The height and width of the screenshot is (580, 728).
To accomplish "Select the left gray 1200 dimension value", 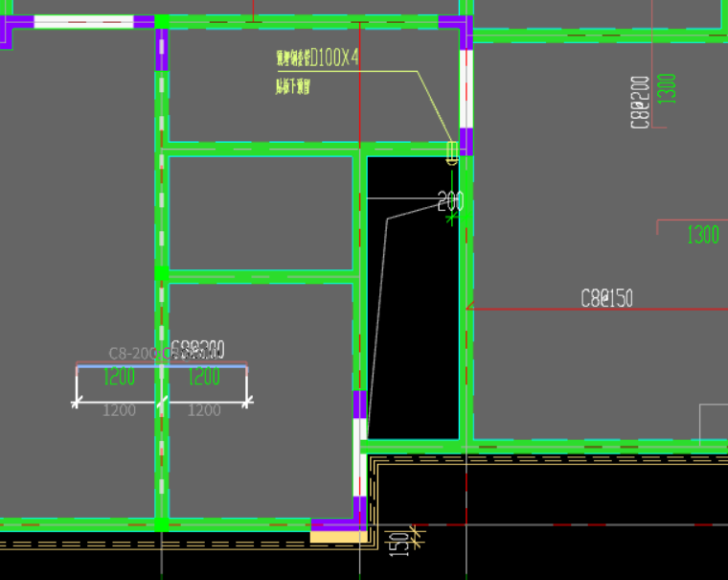I will [x=119, y=410].
